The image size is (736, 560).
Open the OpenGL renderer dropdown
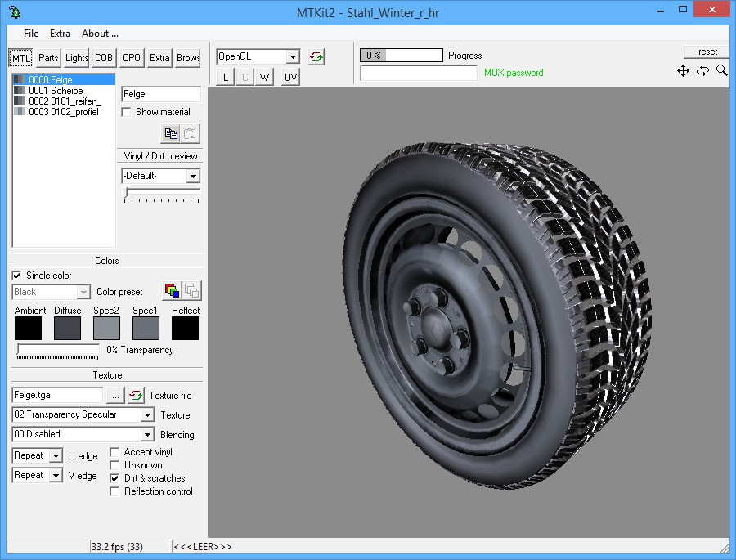293,57
